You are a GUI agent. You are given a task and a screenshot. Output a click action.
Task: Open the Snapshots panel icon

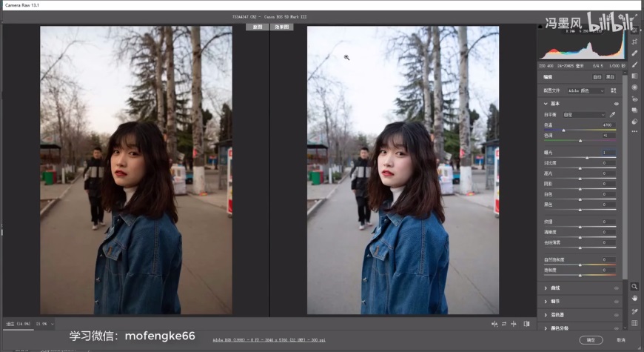pyautogui.click(x=634, y=110)
